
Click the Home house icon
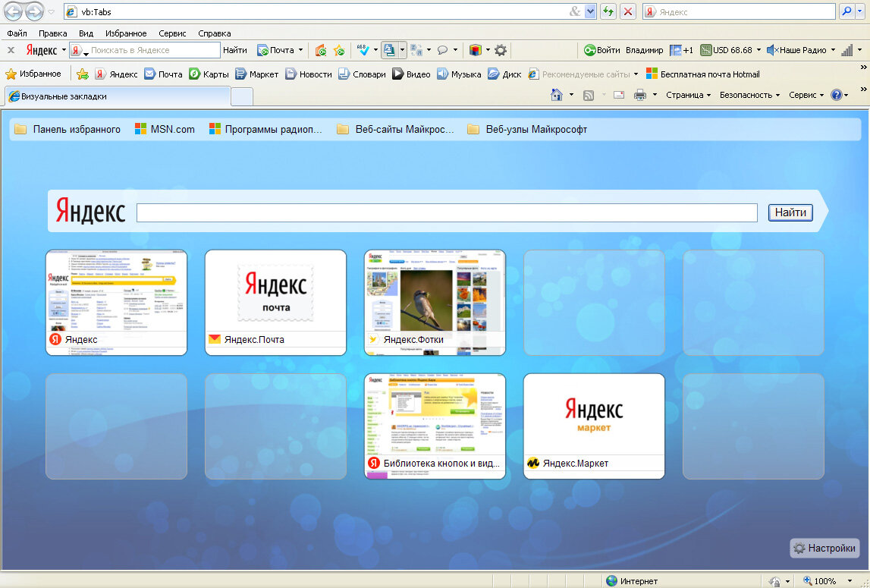(x=557, y=95)
